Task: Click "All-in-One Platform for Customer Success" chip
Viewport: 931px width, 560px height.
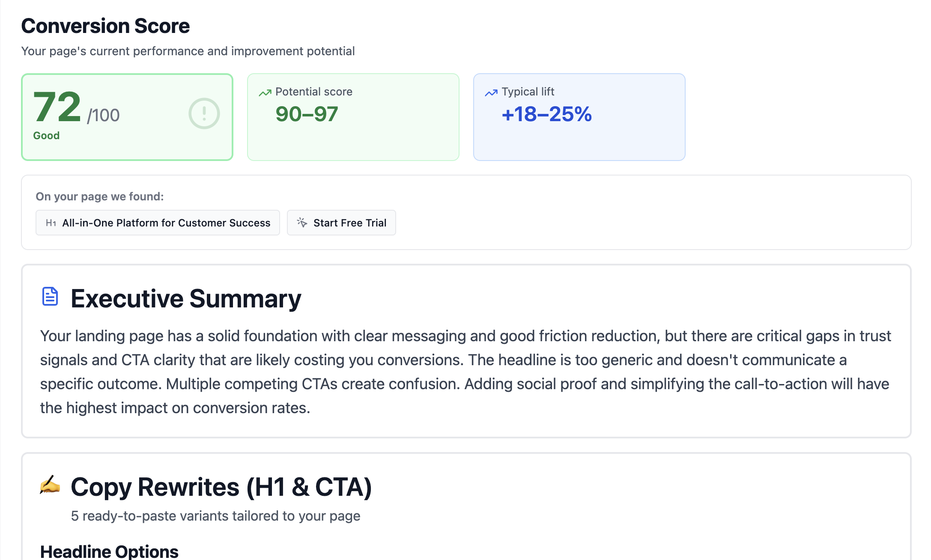Action: point(166,223)
